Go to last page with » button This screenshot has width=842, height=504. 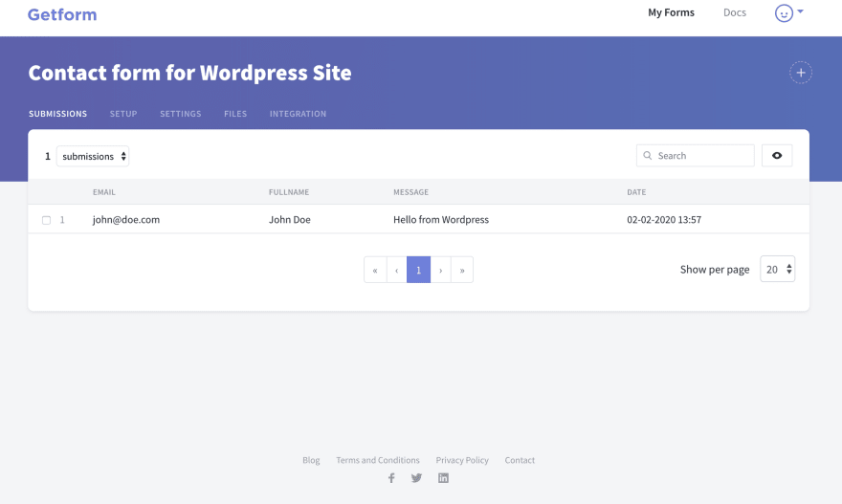[x=462, y=270]
